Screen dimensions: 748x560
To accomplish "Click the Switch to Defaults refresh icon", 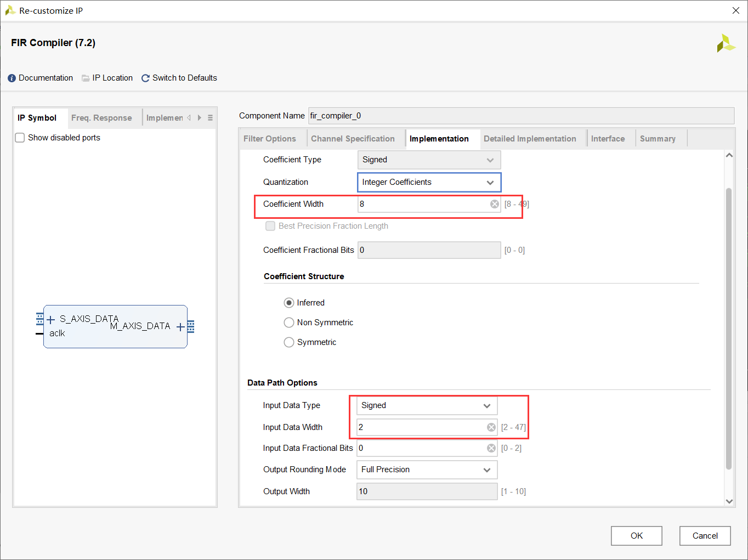I will (x=145, y=78).
